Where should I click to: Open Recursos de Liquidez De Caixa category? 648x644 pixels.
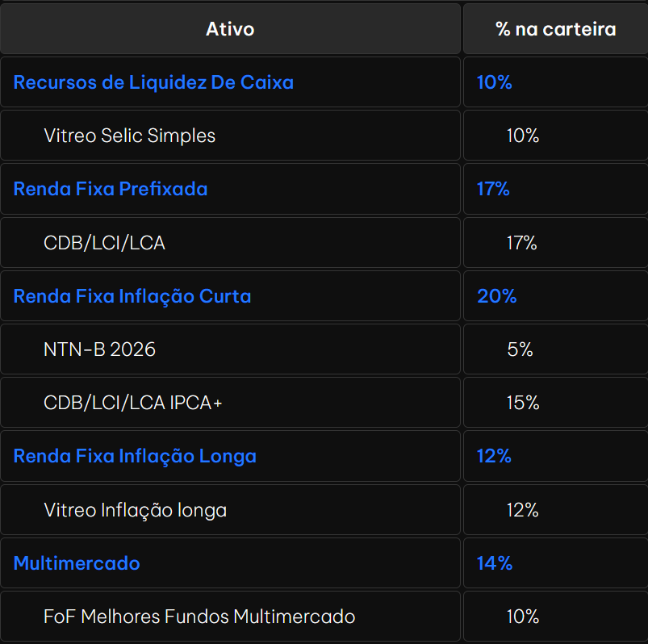(x=153, y=82)
